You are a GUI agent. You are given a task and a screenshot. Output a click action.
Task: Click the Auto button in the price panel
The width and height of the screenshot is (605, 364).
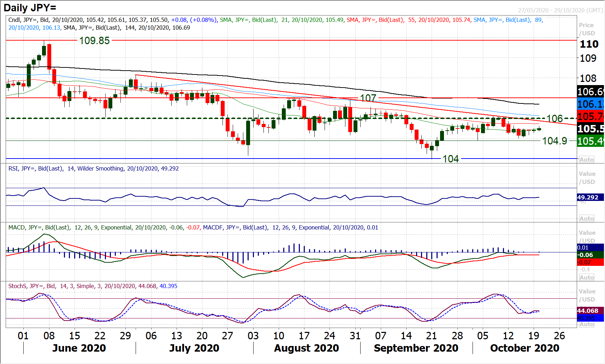(x=586, y=160)
